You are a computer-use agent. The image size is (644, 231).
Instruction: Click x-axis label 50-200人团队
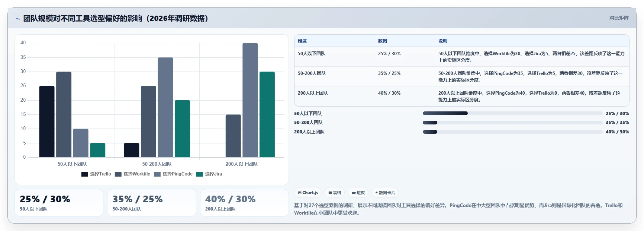point(157,164)
